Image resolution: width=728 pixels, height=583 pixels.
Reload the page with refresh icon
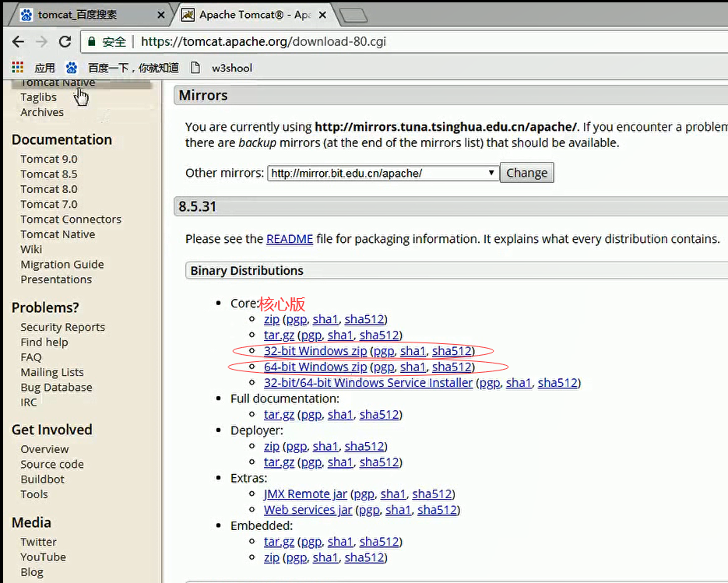pos(65,42)
